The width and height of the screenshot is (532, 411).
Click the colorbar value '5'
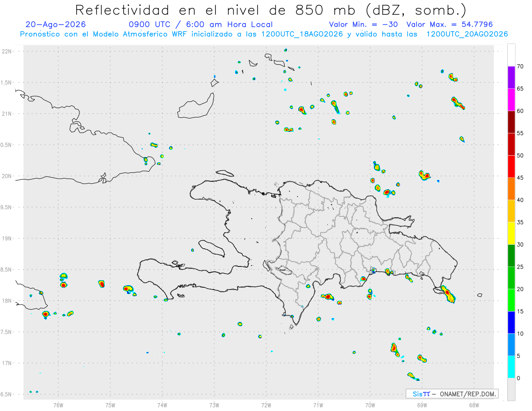(x=518, y=356)
